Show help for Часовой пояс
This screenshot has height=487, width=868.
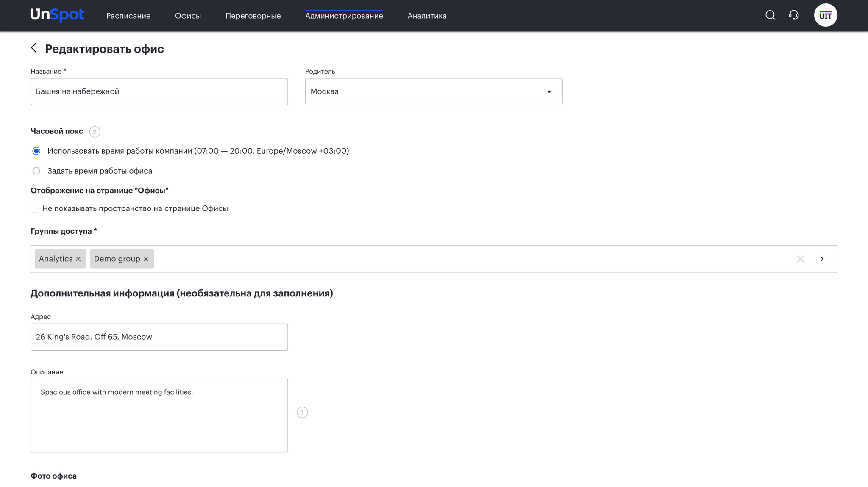[x=95, y=132]
